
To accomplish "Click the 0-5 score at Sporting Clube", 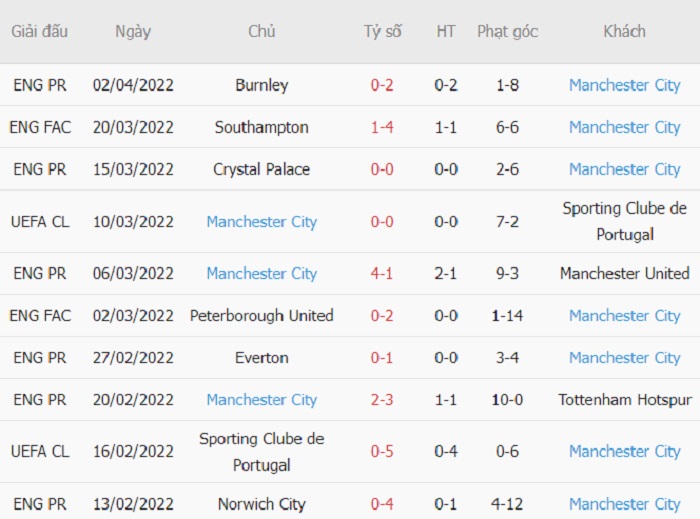I will 382,451.
